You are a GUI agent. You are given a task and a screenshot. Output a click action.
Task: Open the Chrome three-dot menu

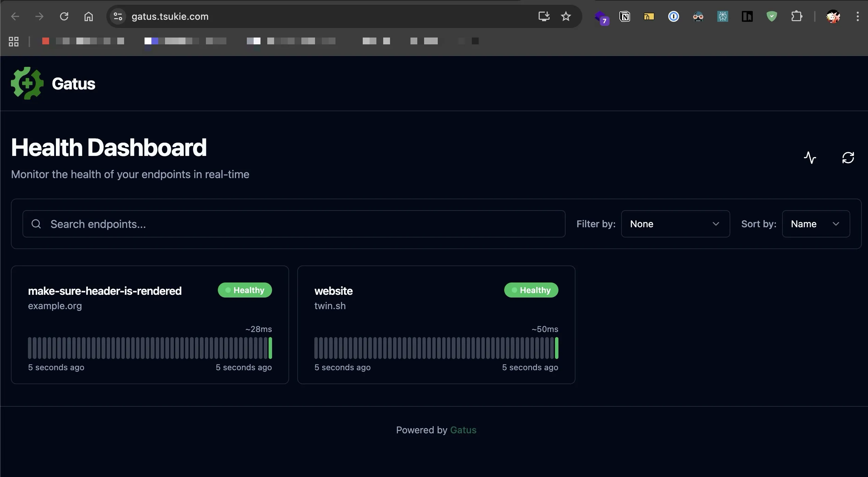coord(857,16)
